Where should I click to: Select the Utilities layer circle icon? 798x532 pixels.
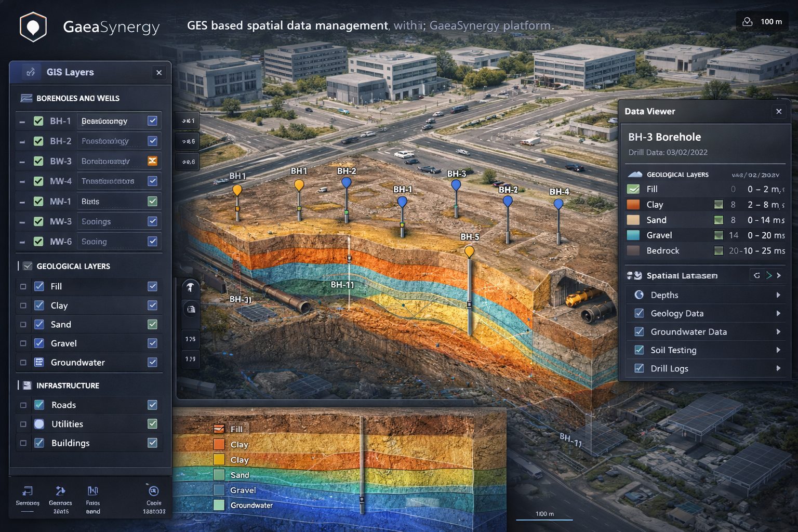click(39, 424)
